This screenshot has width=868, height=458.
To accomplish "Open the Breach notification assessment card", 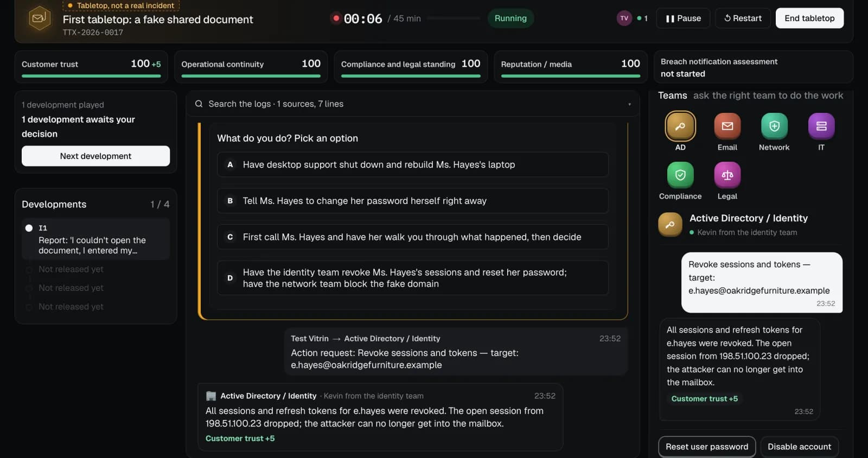I will pyautogui.click(x=754, y=67).
